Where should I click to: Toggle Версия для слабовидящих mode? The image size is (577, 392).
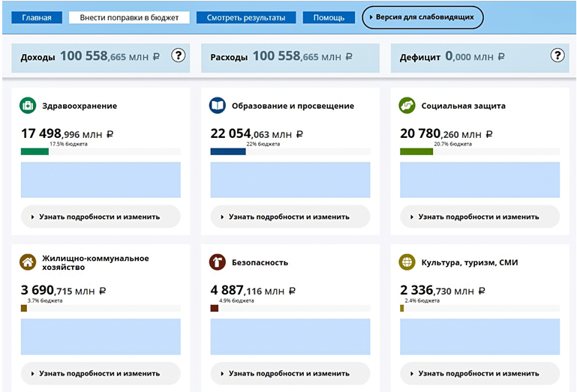[422, 17]
